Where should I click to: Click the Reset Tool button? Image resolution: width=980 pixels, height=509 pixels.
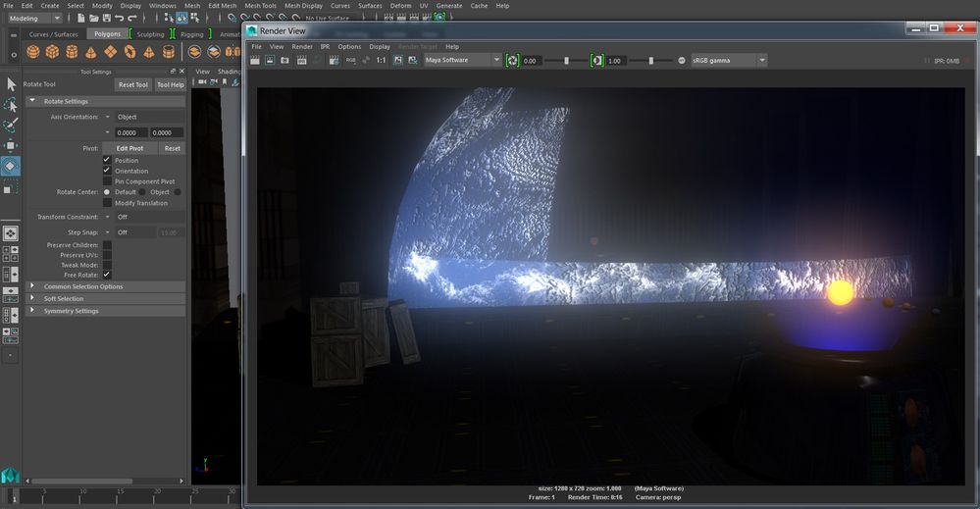tap(133, 84)
